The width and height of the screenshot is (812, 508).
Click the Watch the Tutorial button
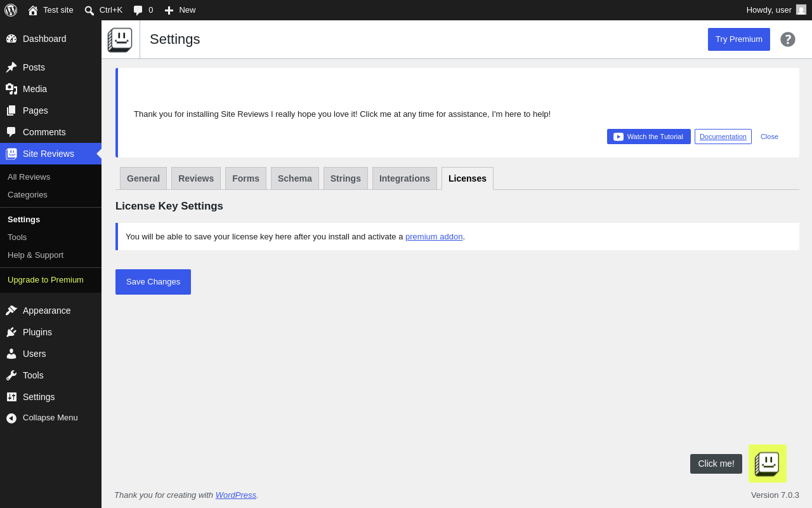pyautogui.click(x=649, y=137)
